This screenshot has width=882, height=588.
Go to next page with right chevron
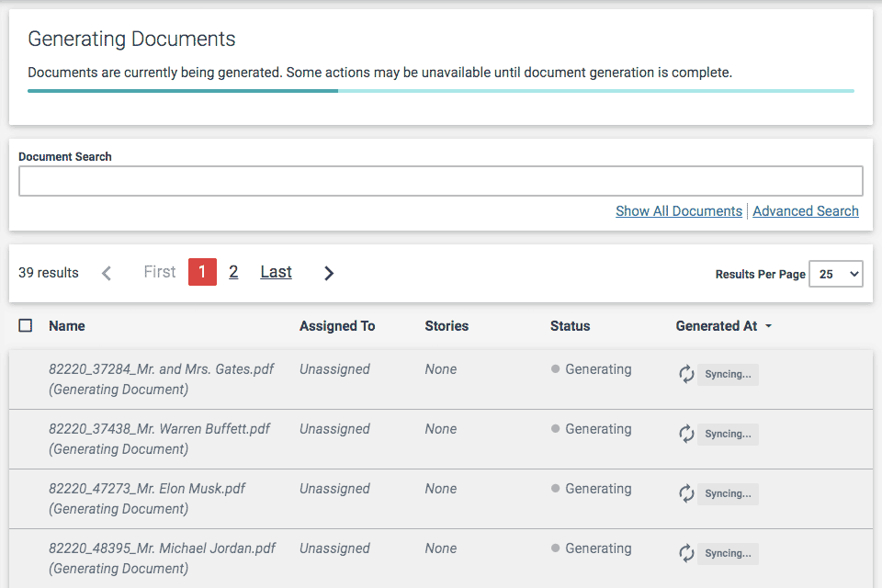click(x=329, y=274)
